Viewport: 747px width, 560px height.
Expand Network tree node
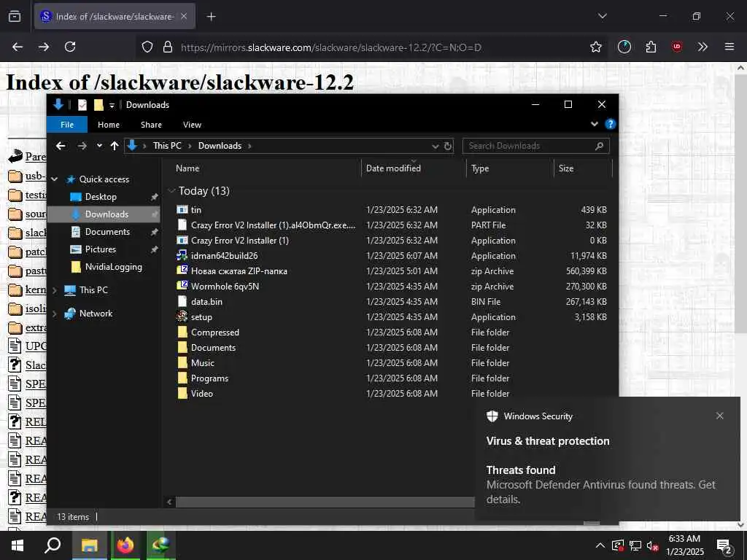(x=54, y=314)
